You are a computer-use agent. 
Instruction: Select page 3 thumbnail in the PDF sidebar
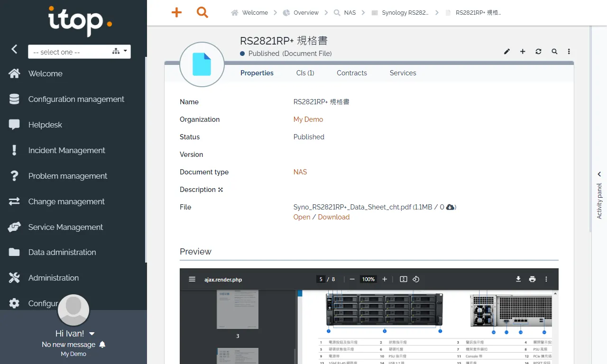tap(238, 309)
